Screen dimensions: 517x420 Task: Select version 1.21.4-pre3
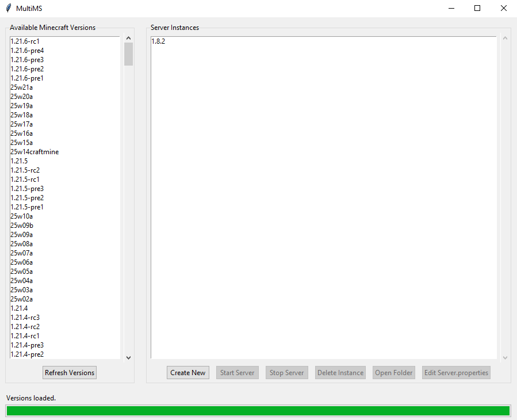click(x=64, y=346)
